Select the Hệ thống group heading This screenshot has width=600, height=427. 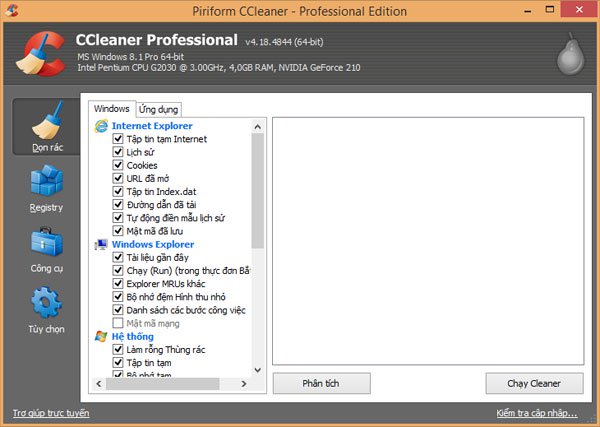(132, 336)
